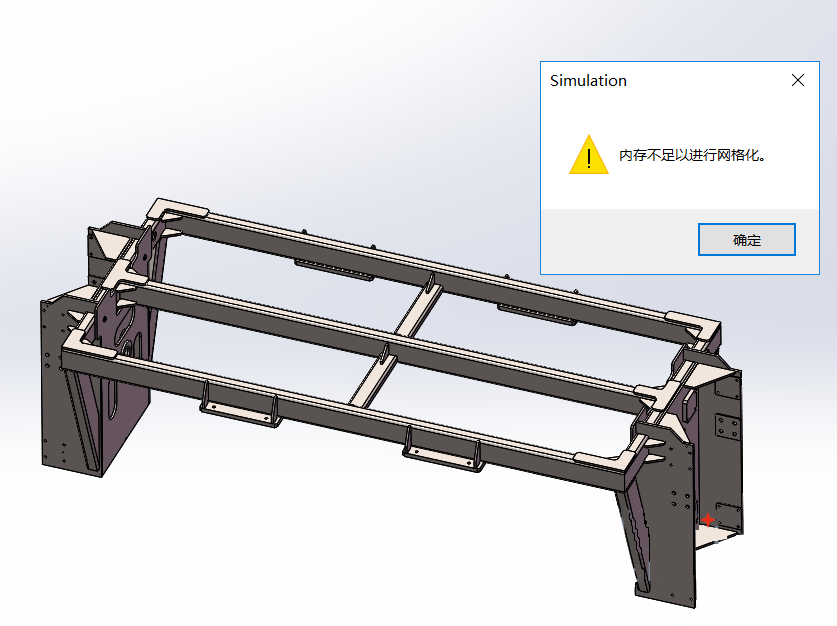This screenshot has width=837, height=626.
Task: Click the 内存不足以进行网格化 message text
Action: [x=692, y=155]
